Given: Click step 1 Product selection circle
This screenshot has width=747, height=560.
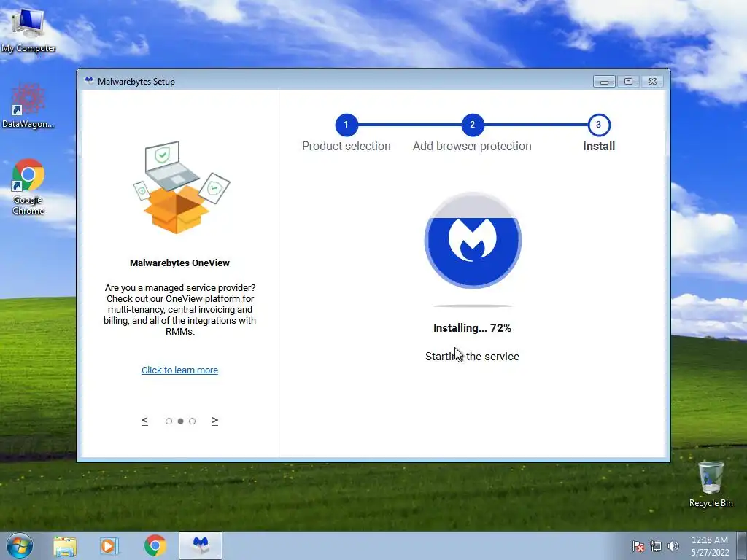Looking at the screenshot, I should coord(347,125).
